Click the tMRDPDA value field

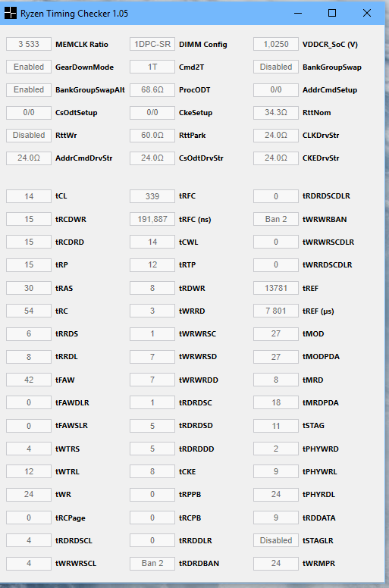[x=276, y=403]
